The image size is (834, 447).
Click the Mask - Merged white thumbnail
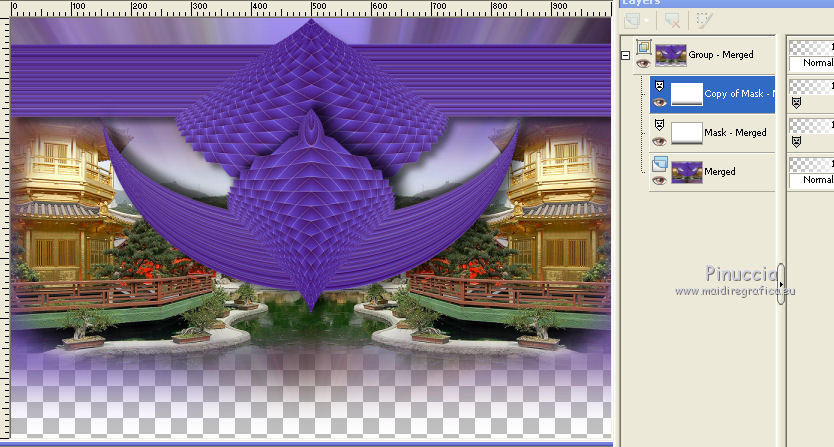click(x=687, y=133)
